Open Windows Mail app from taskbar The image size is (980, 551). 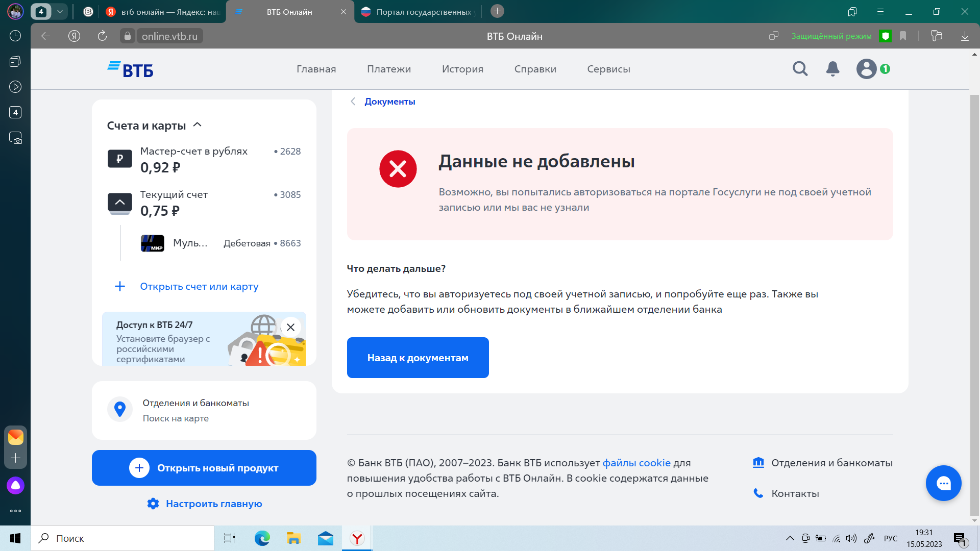coord(325,538)
